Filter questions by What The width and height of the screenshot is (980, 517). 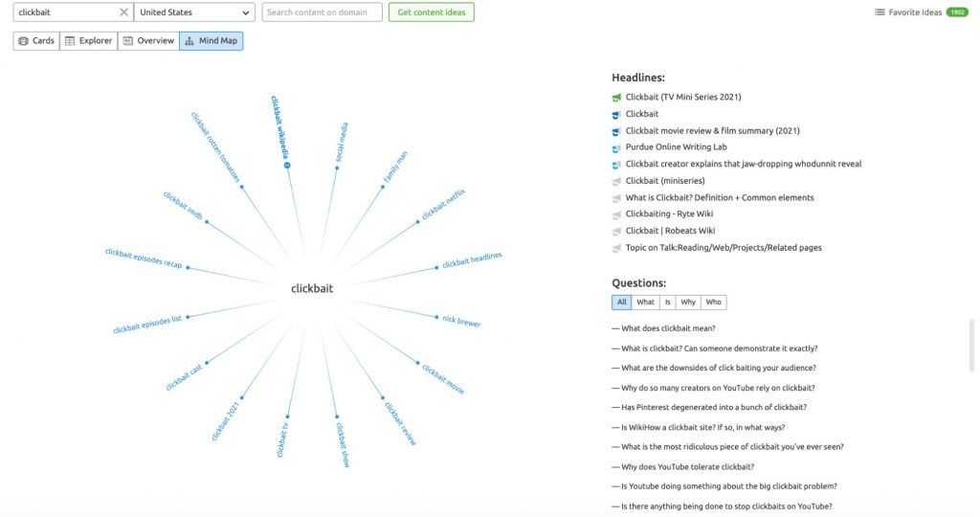646,303
